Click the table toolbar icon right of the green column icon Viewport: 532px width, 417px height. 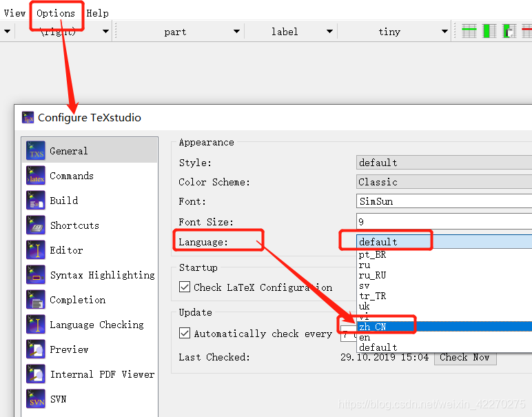(509, 31)
